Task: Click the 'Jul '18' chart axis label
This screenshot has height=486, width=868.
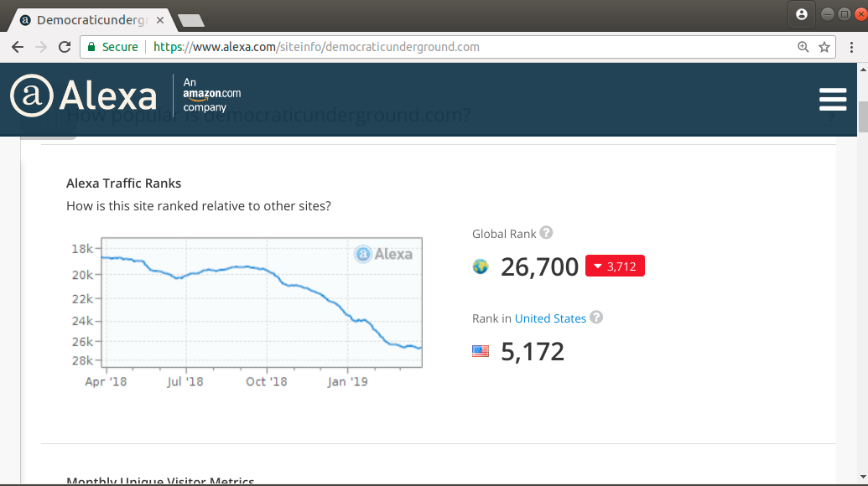Action: (185, 381)
